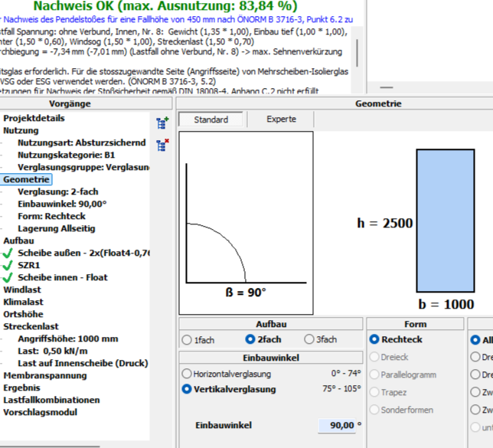Open Streckenlast in the tree
Viewport: 493px width, 448px height.
tap(31, 326)
